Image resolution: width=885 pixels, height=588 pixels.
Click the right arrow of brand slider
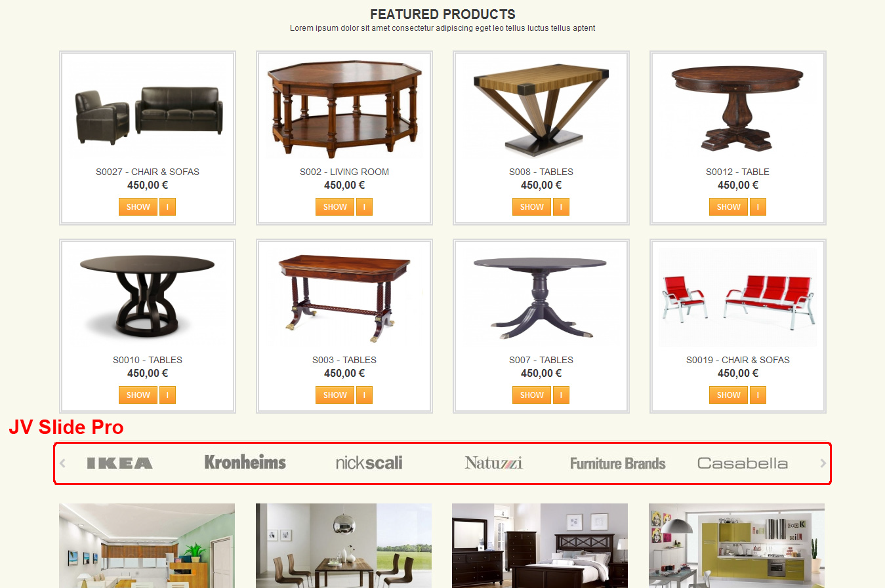(x=823, y=463)
